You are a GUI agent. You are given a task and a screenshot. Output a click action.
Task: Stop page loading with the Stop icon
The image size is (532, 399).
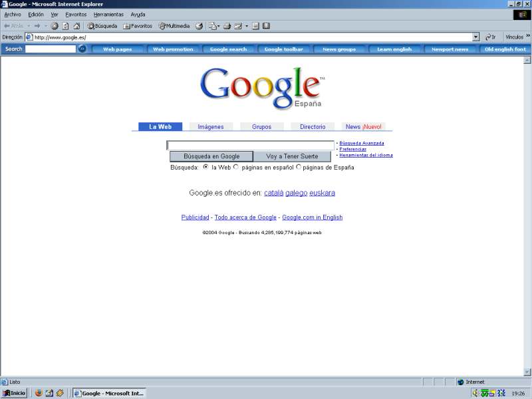[x=55, y=26]
